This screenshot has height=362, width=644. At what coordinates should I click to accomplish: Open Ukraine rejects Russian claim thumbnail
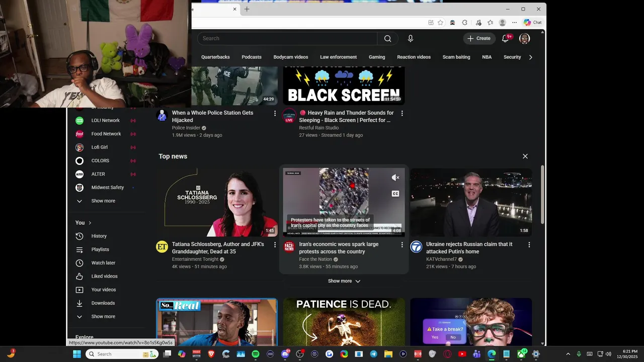[x=471, y=202]
